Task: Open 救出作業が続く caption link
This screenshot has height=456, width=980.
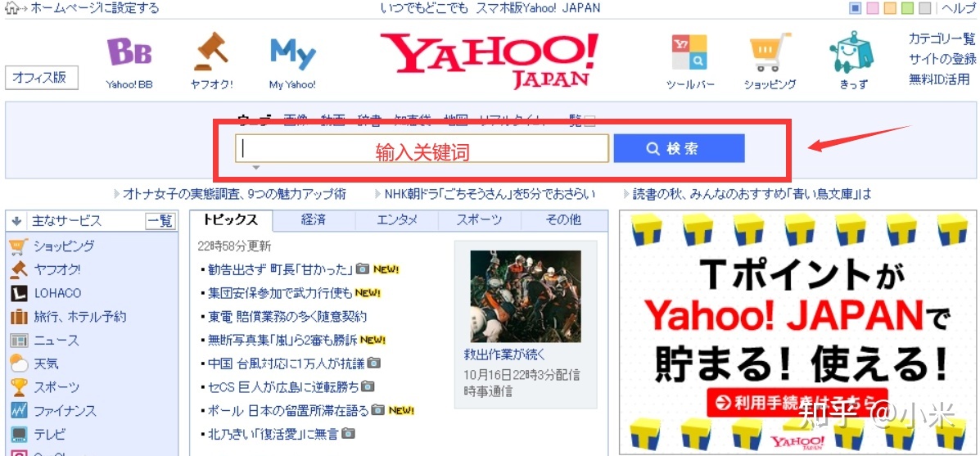Action: coord(505,354)
